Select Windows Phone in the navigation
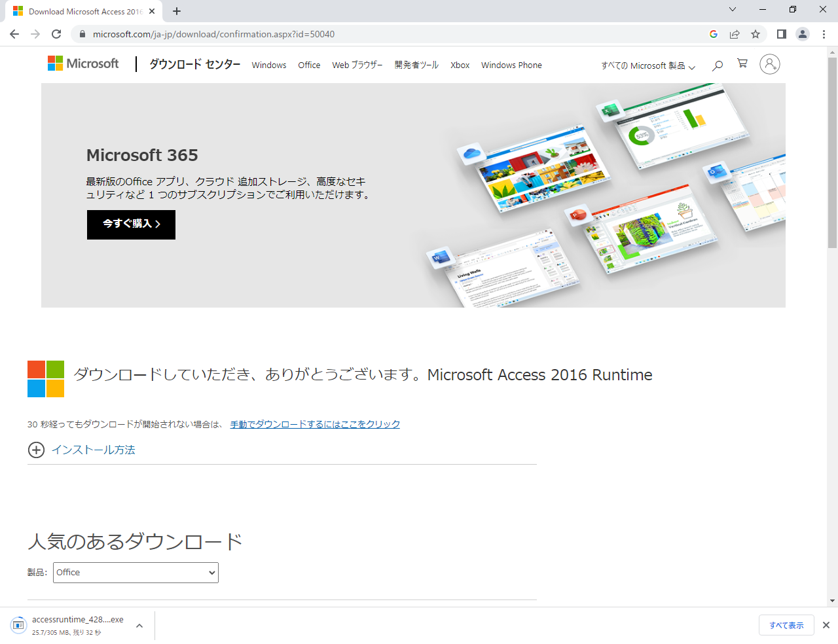 pos(511,65)
